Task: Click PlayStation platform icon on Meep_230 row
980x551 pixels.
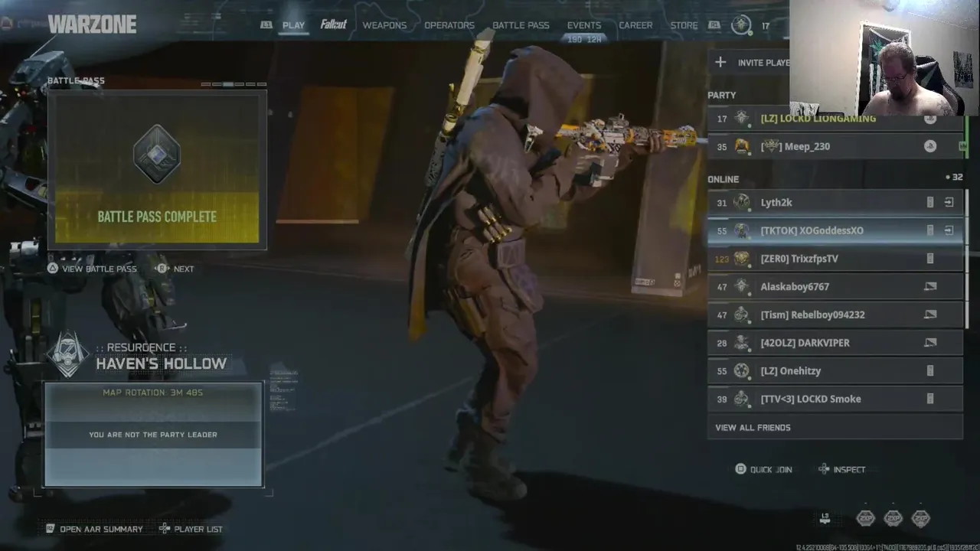Action: [929, 146]
